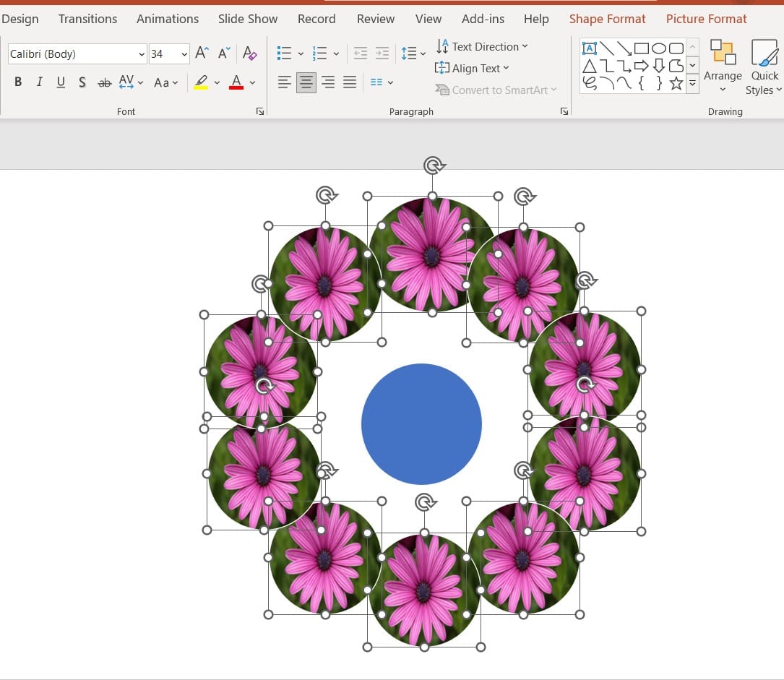Open Quick Styles gallery

click(764, 67)
